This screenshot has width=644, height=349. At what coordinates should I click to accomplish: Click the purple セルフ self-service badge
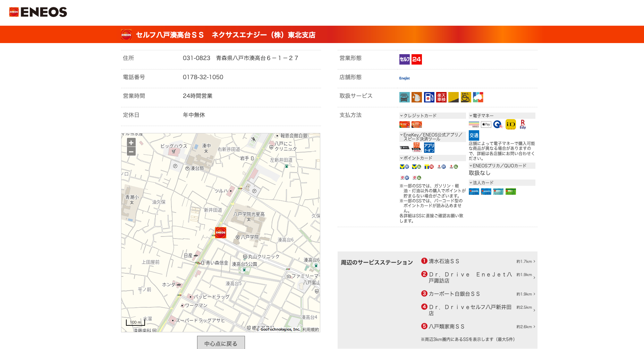pos(405,59)
